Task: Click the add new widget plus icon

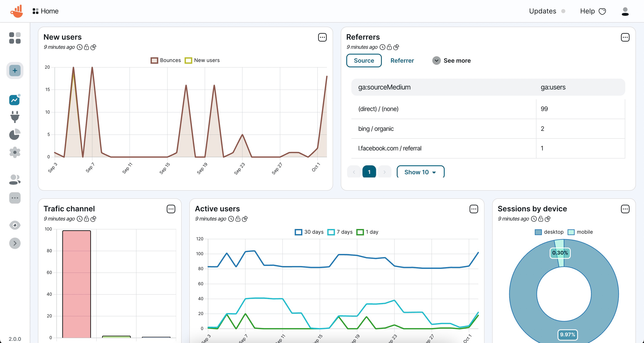Action: pos(15,70)
